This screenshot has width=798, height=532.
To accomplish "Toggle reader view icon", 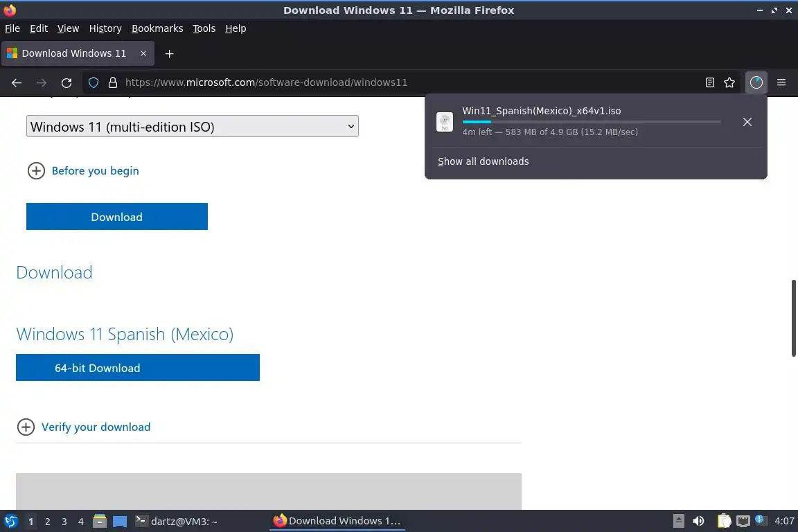I will pos(710,82).
